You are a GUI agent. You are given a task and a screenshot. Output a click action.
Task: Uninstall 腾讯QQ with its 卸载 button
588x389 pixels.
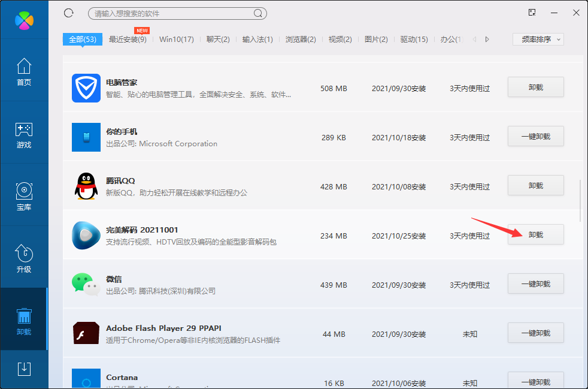[x=535, y=185]
